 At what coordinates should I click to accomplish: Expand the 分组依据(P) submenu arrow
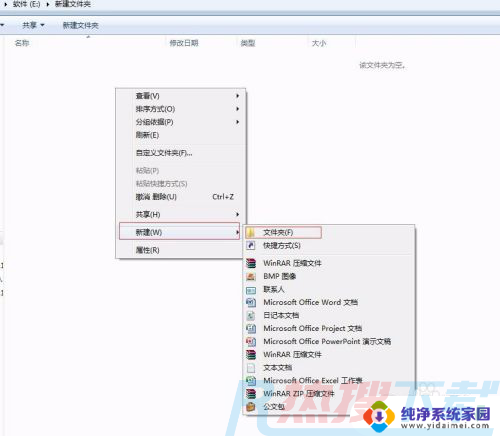[x=237, y=122]
